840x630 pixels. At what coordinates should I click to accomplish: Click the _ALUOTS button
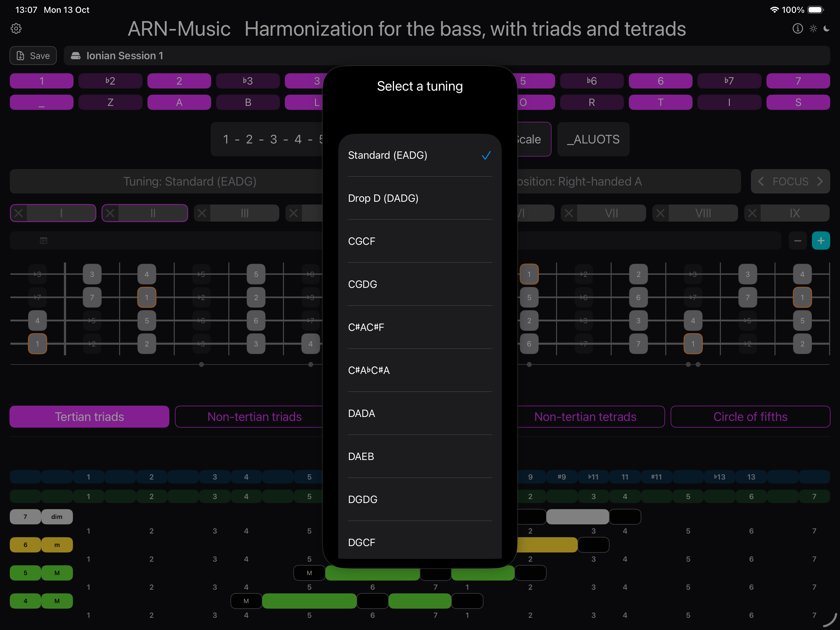[x=593, y=139]
